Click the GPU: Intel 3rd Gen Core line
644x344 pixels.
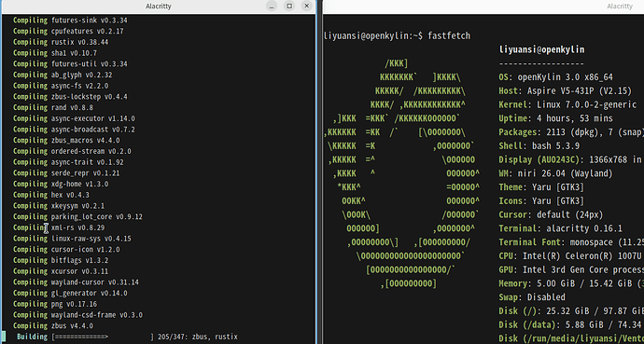(571, 269)
